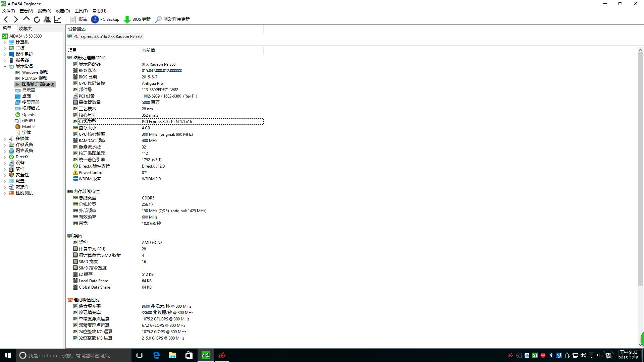Open the 工具(T) menu
This screenshot has height=362, width=644.
pos(81,11)
